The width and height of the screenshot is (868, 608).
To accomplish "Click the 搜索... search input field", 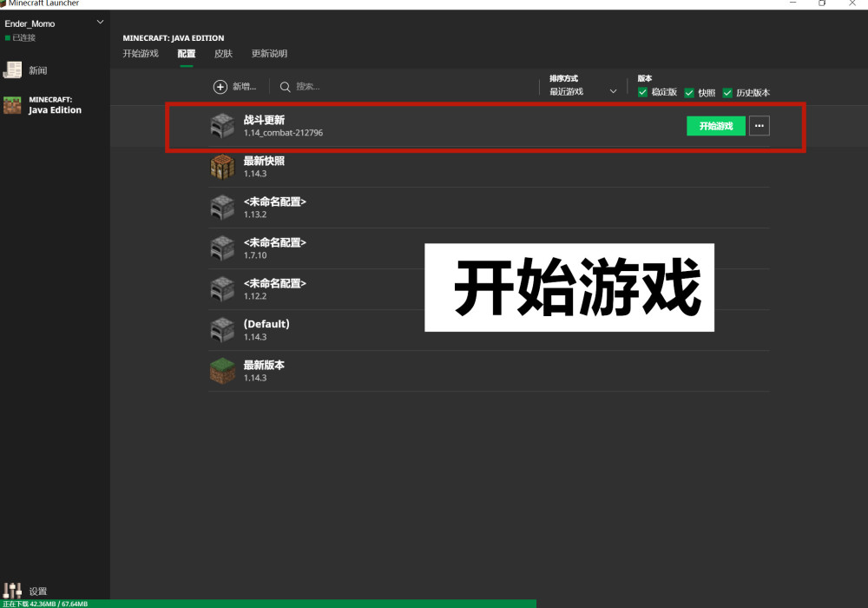I will tap(308, 86).
